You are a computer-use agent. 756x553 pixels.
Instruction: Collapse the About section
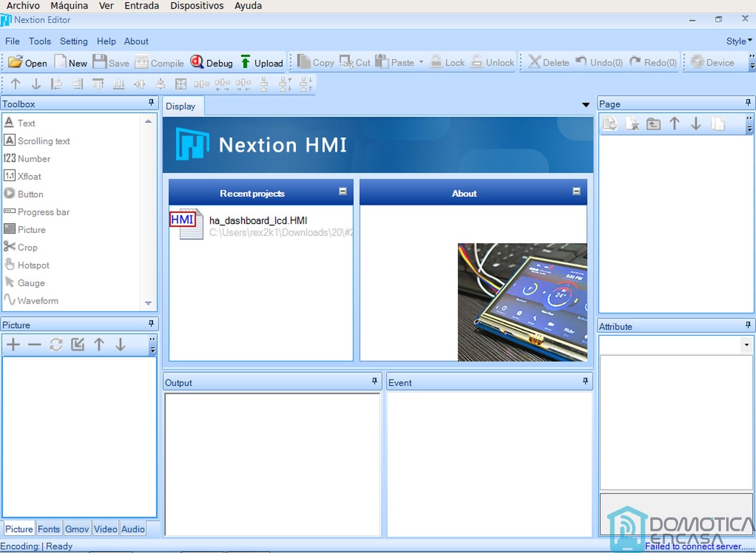(577, 191)
